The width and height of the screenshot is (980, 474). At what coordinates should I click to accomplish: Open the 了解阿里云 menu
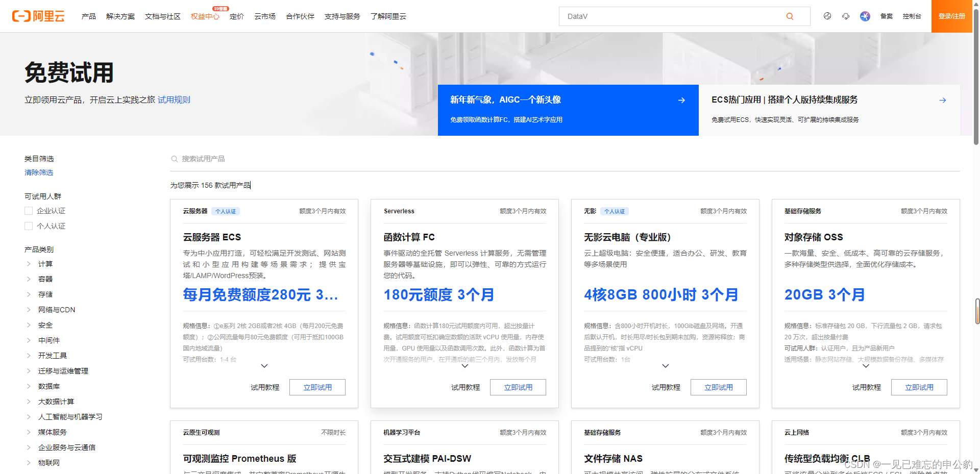388,16
